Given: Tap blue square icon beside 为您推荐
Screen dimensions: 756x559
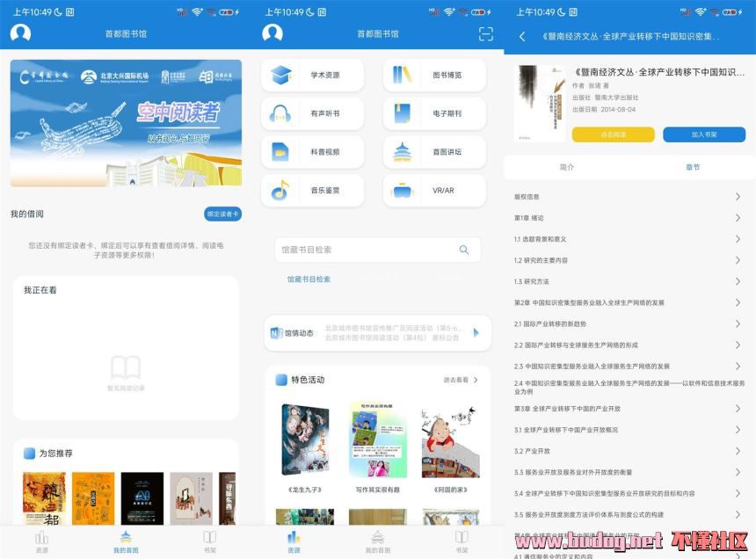Looking at the screenshot, I should (x=29, y=453).
